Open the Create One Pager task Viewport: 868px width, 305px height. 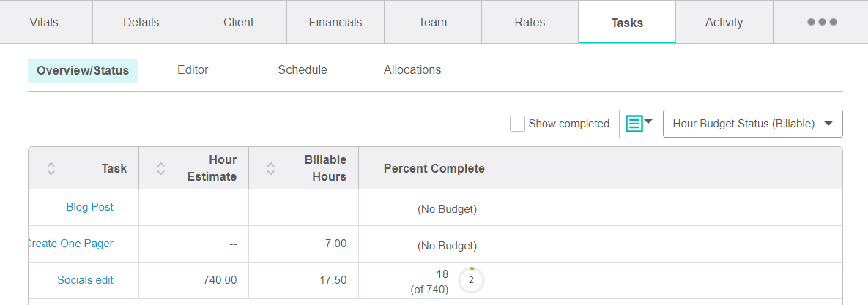71,244
